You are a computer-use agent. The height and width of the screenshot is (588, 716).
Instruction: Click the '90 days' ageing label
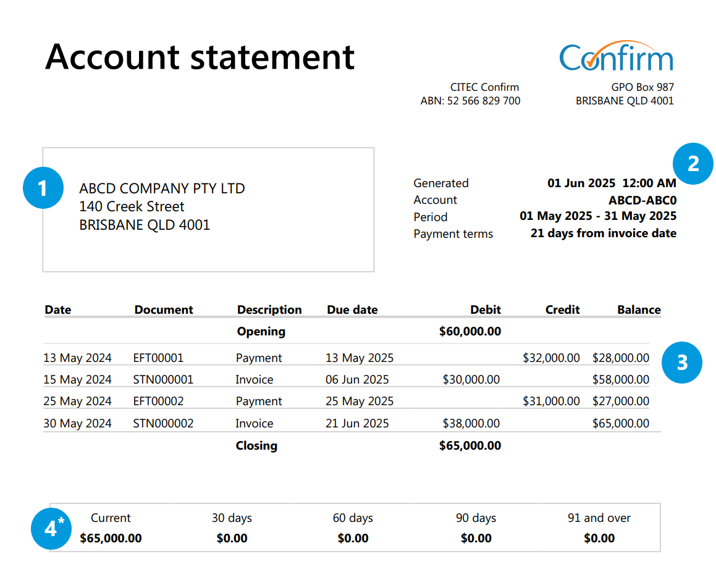point(476,518)
